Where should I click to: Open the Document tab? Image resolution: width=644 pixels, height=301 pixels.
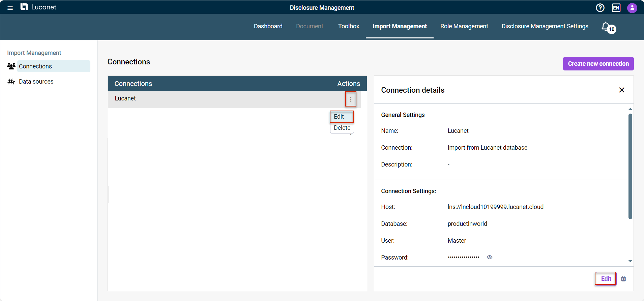[310, 26]
